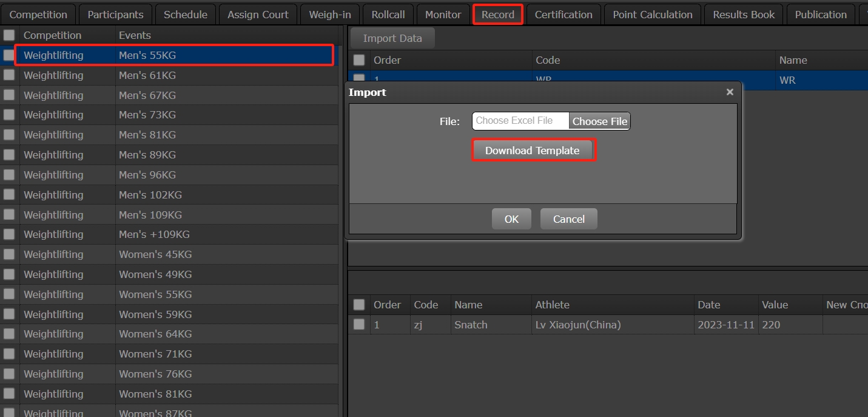The height and width of the screenshot is (417, 868).
Task: Cancel the Import dialog
Action: (x=568, y=219)
